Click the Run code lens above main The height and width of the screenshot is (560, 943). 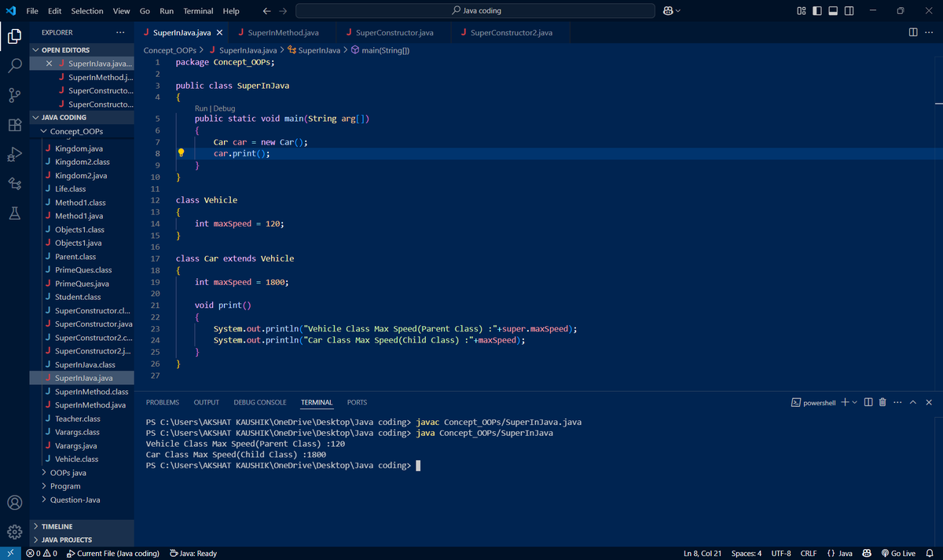pos(201,108)
